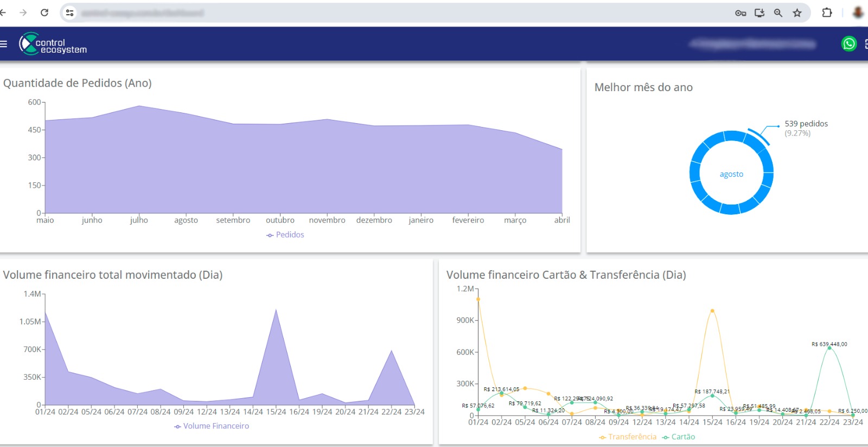Click the agosto donut chart center label

pyautogui.click(x=731, y=174)
